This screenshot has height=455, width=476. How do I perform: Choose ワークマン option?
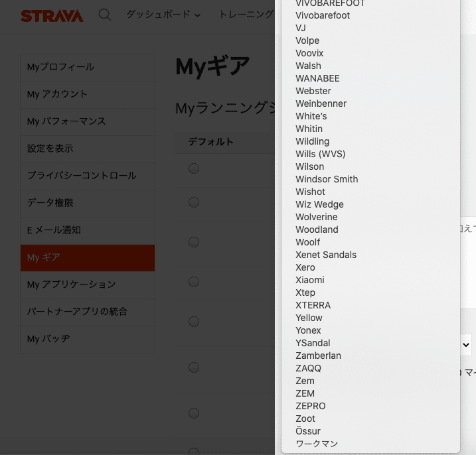click(x=370, y=444)
